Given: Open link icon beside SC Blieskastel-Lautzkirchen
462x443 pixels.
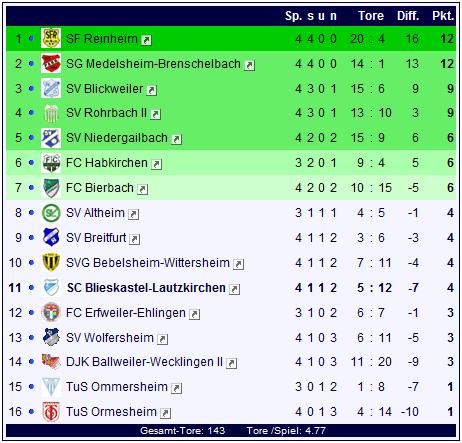Looking at the screenshot, I should tap(234, 289).
